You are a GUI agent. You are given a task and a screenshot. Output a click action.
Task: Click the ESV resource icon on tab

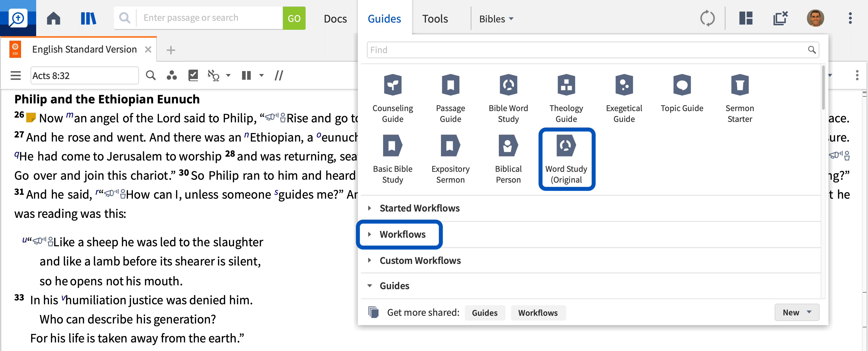[x=15, y=49]
